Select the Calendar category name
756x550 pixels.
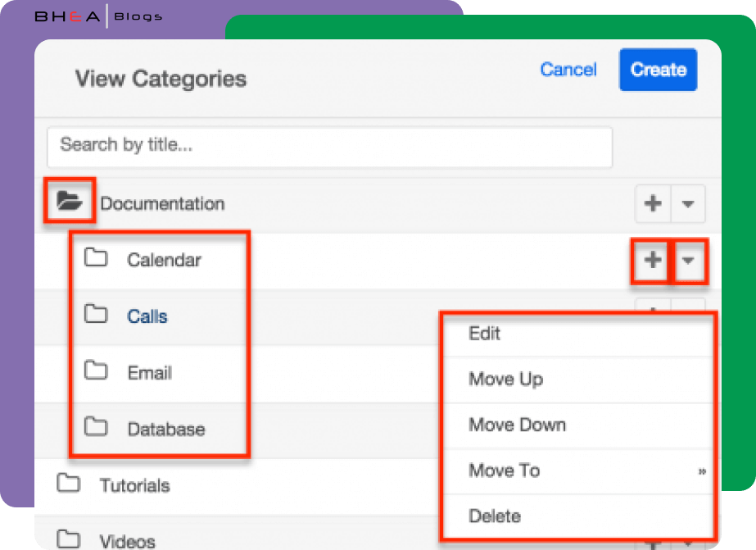164,260
